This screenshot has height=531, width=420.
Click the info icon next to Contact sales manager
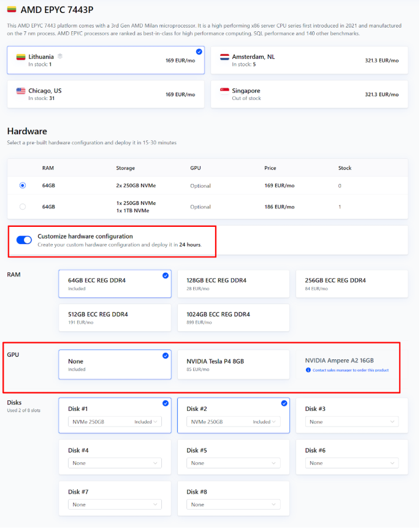pos(307,370)
